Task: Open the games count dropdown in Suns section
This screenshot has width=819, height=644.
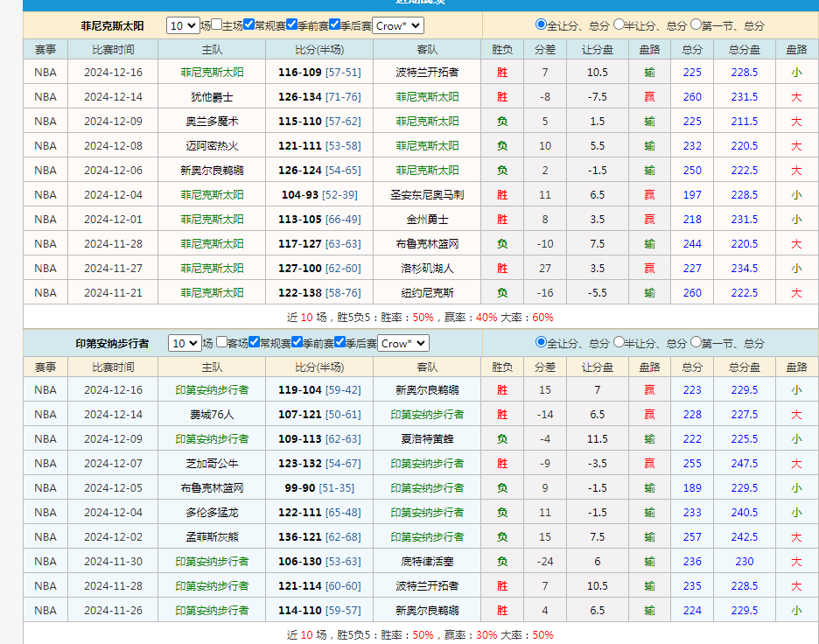Action: coord(183,26)
